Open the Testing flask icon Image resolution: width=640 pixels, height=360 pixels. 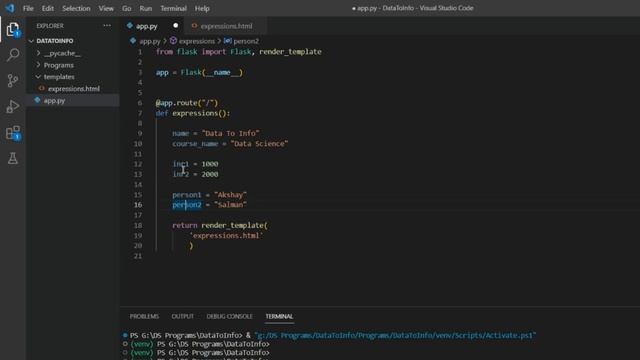pos(13,158)
